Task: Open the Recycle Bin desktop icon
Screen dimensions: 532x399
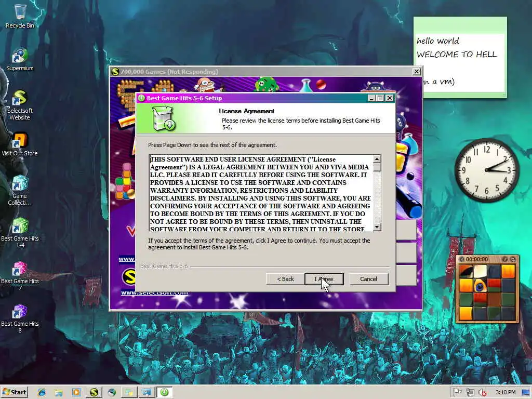Action: (20, 16)
